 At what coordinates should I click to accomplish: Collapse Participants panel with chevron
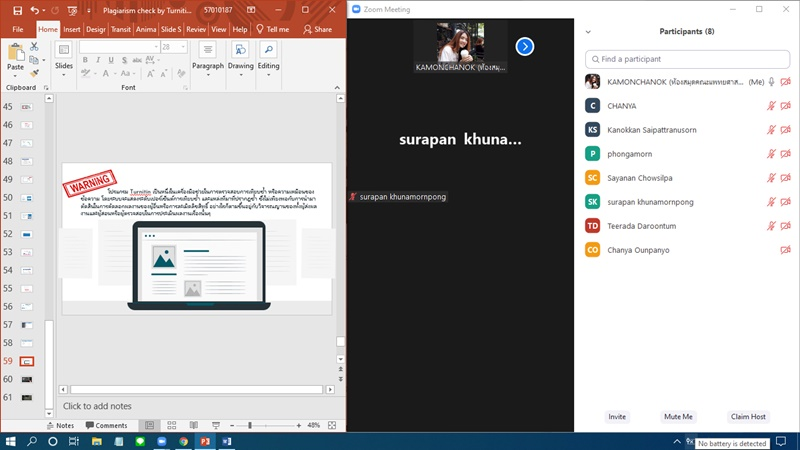(x=588, y=32)
